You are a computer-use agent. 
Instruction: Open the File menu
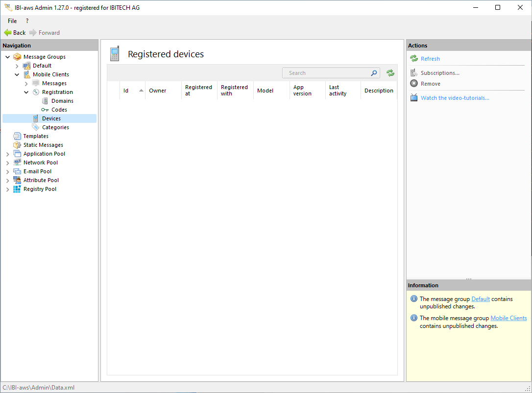12,21
